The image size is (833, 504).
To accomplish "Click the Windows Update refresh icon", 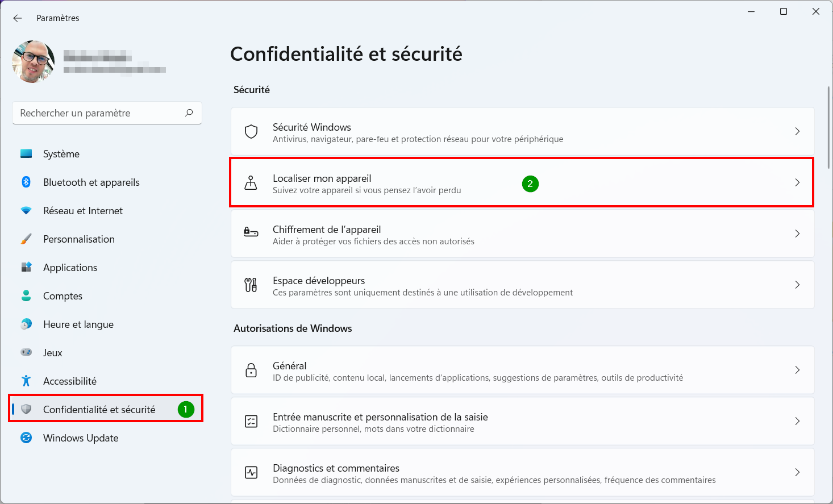I will tap(26, 438).
